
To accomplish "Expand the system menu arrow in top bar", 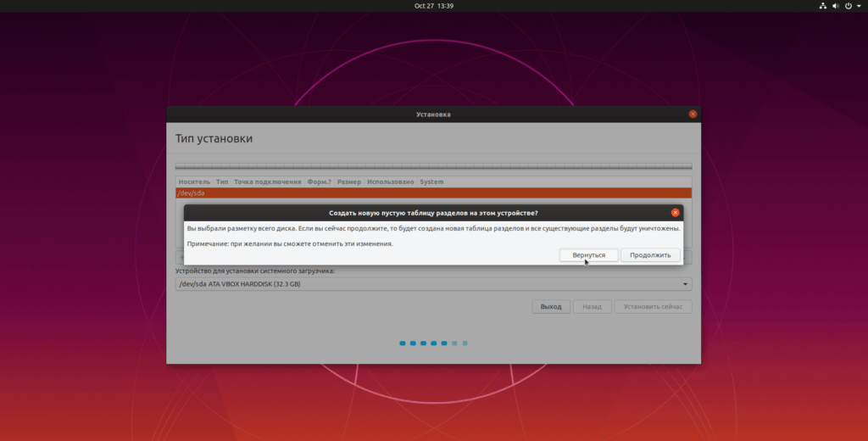I will click(x=859, y=6).
